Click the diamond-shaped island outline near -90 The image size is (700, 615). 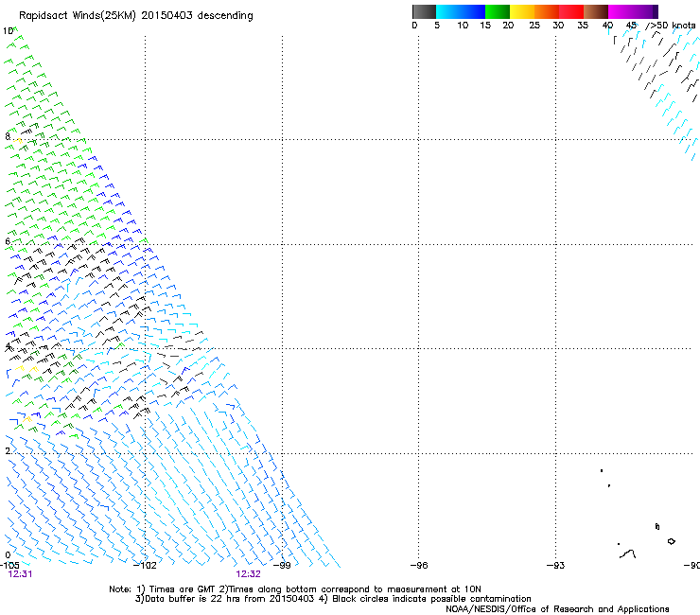click(x=671, y=541)
